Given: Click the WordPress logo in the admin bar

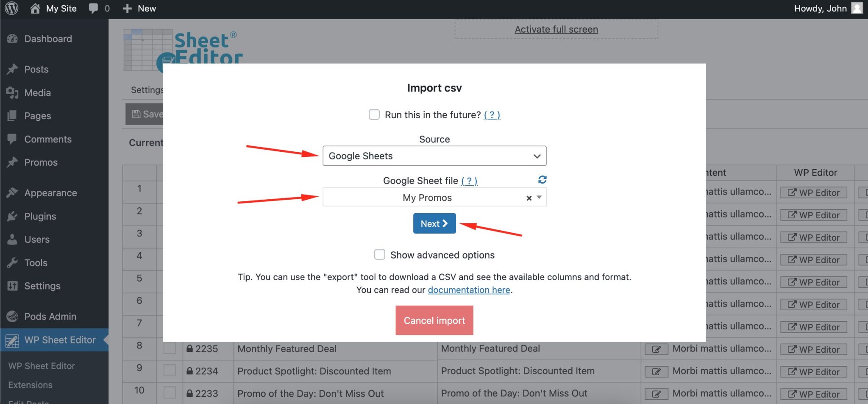Looking at the screenshot, I should click(11, 8).
